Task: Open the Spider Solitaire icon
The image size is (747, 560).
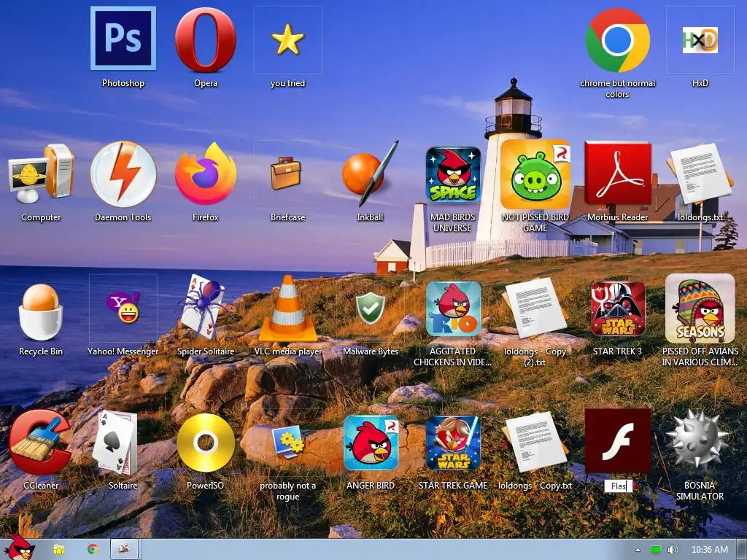Action: (204, 307)
